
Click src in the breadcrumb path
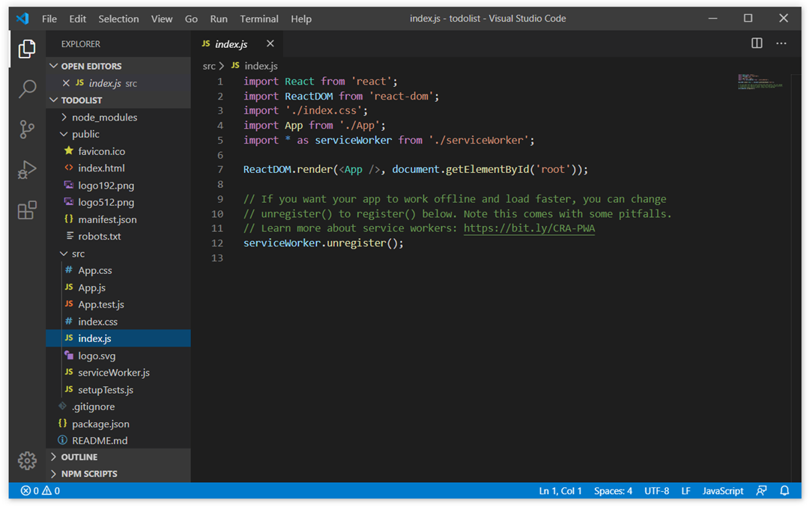click(209, 66)
